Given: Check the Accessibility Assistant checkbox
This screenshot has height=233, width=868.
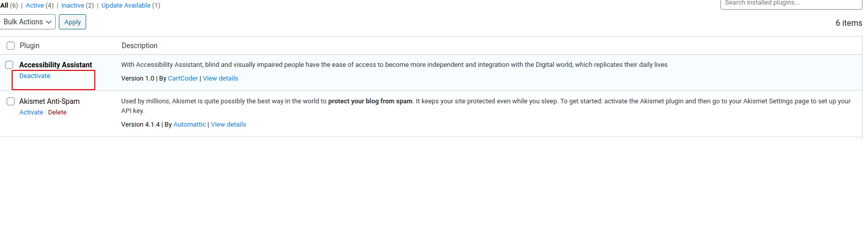Looking at the screenshot, I should click(x=9, y=65).
